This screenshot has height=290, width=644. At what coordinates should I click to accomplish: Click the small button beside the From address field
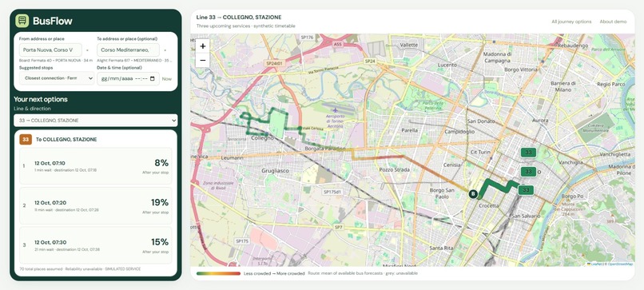tap(87, 50)
